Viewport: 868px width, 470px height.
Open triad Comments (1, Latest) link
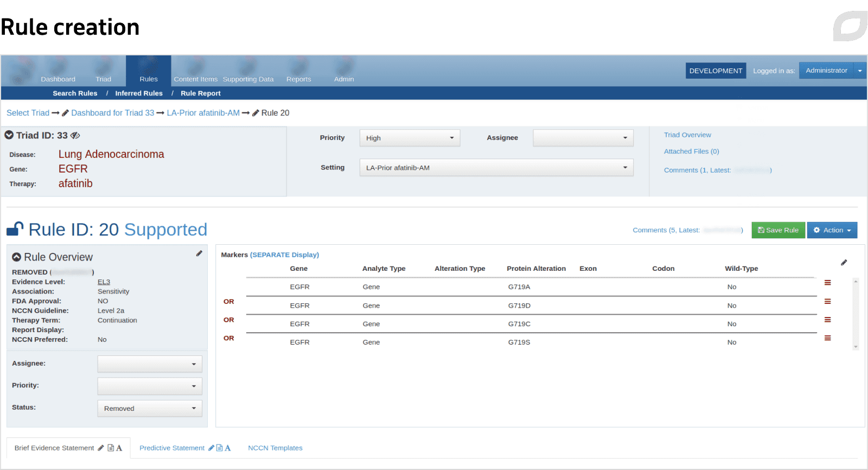pos(718,170)
